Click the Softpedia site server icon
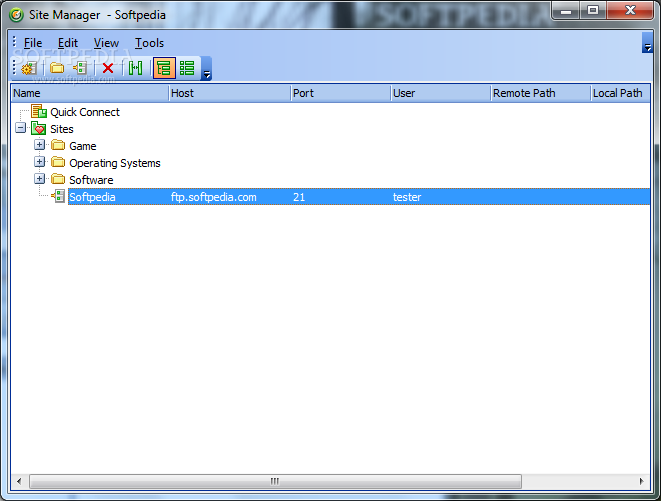This screenshot has height=501, width=661. [58, 196]
